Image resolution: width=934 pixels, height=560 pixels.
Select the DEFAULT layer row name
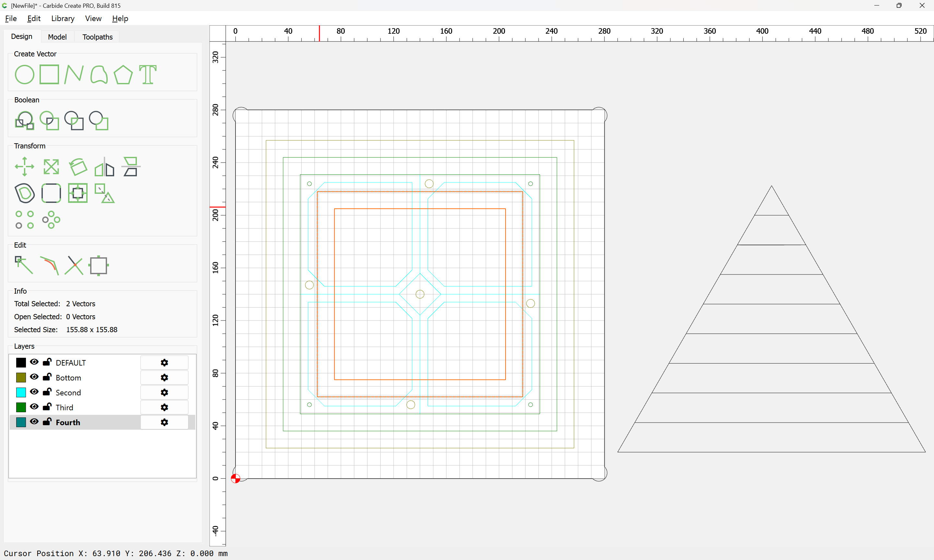coord(71,363)
